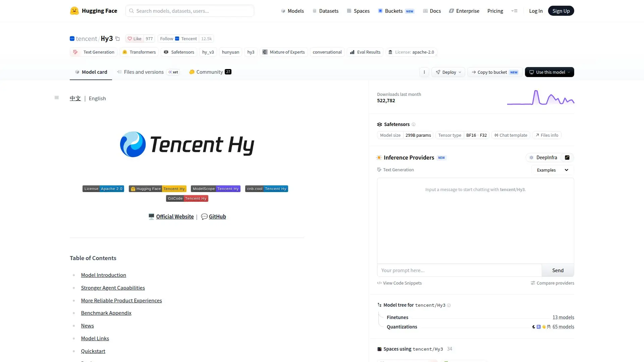Click the DeepInfra dark edit icon

click(567, 158)
